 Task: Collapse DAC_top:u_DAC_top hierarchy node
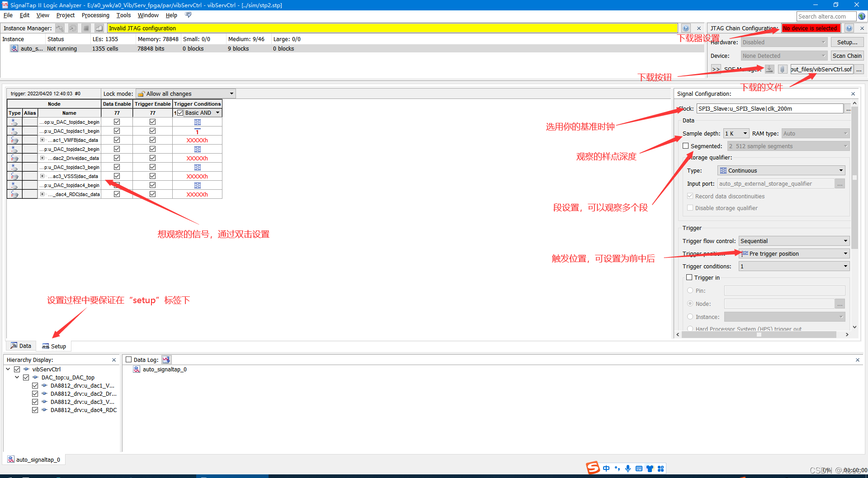coord(17,377)
